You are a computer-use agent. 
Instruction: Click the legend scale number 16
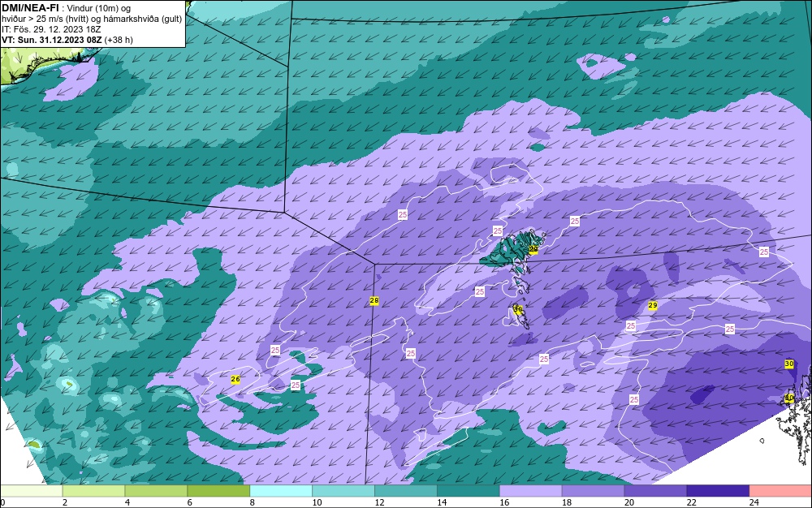pyautogui.click(x=504, y=502)
